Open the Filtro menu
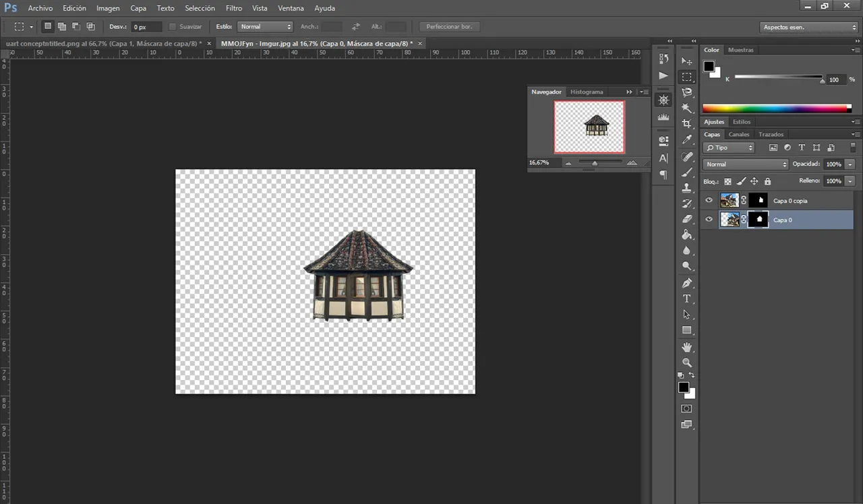This screenshot has width=863, height=504. [x=234, y=8]
